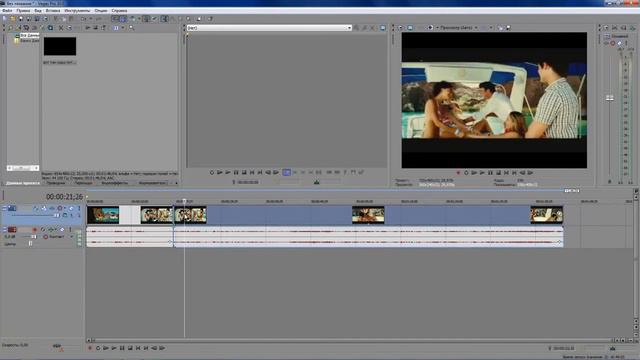
Task: Click the Project Media views icon
Action: 116,28
